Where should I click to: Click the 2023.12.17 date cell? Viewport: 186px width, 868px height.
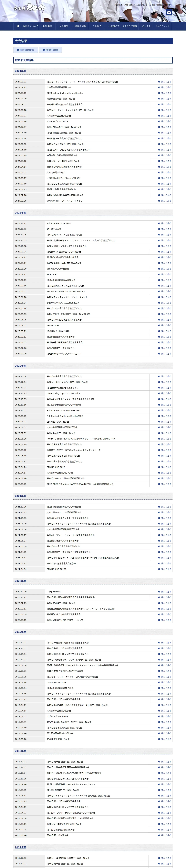(29, 223)
